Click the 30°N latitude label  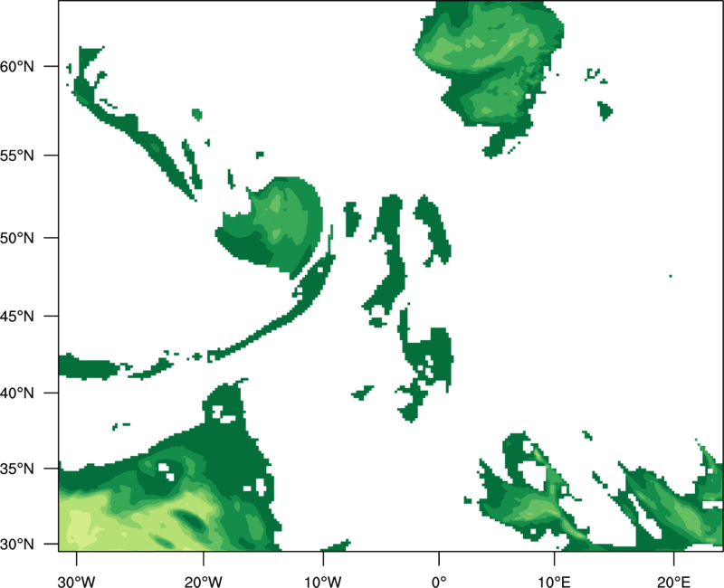[x=17, y=545]
